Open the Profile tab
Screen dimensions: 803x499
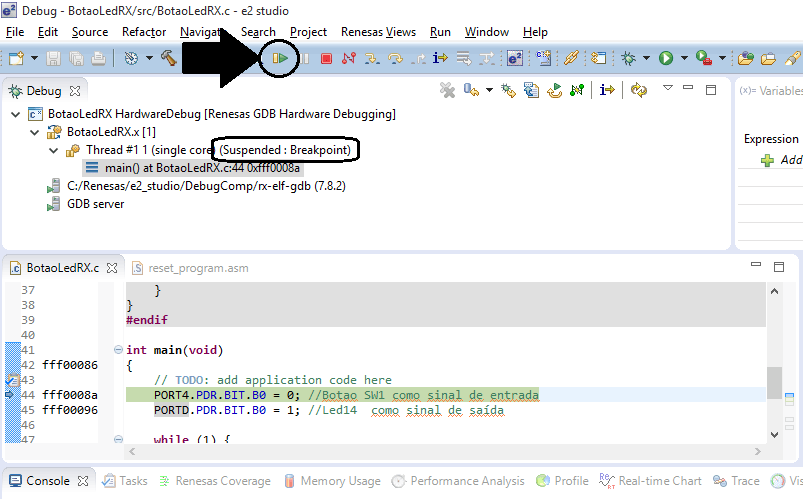click(x=562, y=481)
